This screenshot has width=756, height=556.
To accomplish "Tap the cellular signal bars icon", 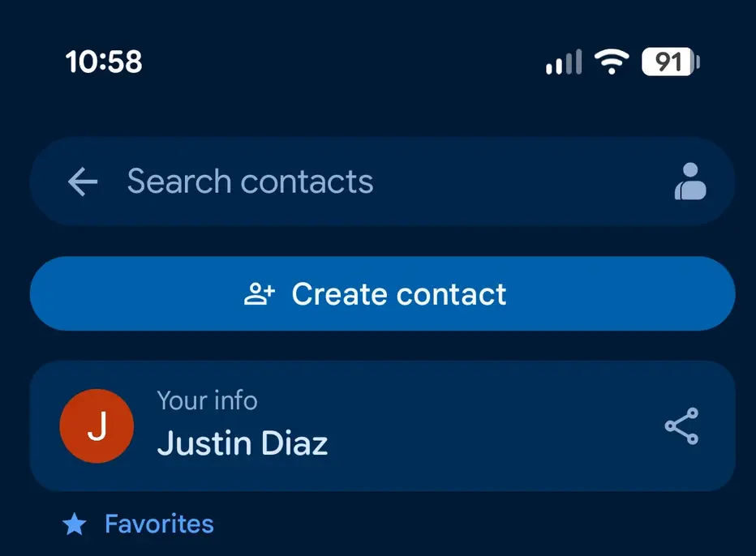I will click(564, 62).
